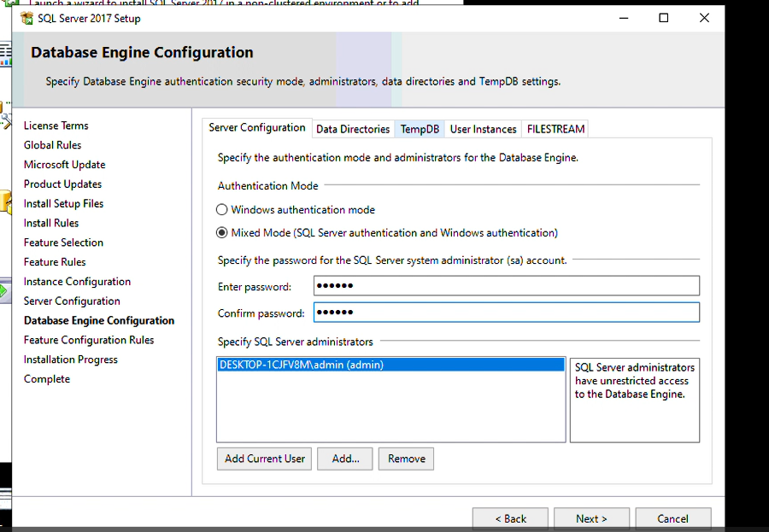Click Feature Rules in the steps list
Screen dimensions: 769x532
(55, 262)
